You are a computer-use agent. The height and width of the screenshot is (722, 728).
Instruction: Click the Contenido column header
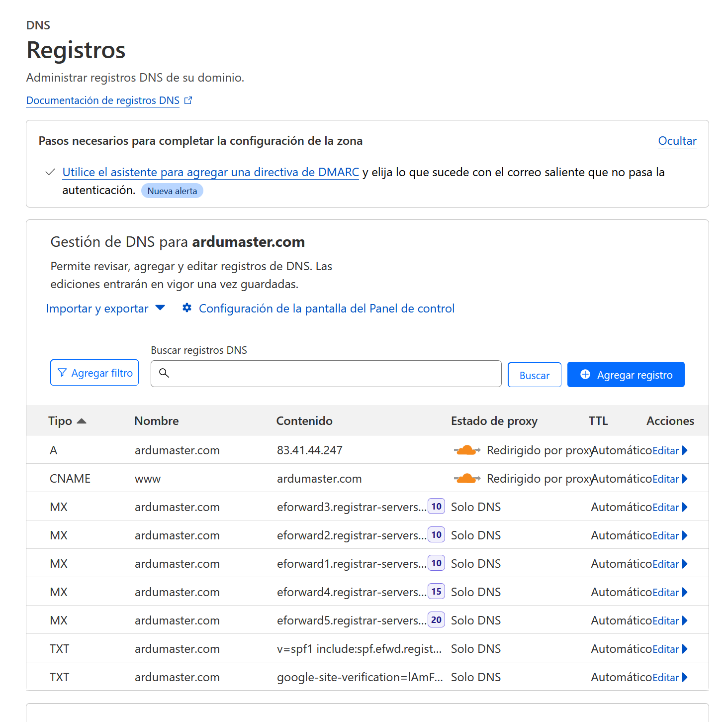304,421
